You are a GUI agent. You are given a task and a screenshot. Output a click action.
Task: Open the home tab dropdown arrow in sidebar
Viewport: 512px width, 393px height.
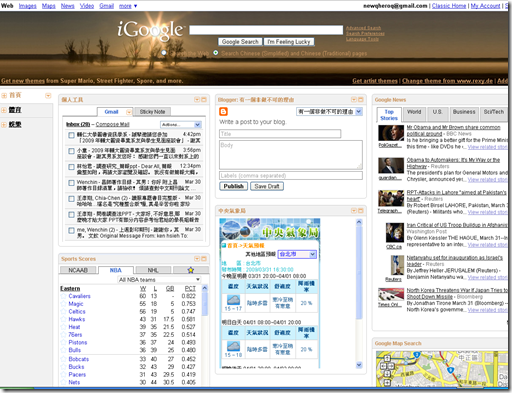click(48, 96)
